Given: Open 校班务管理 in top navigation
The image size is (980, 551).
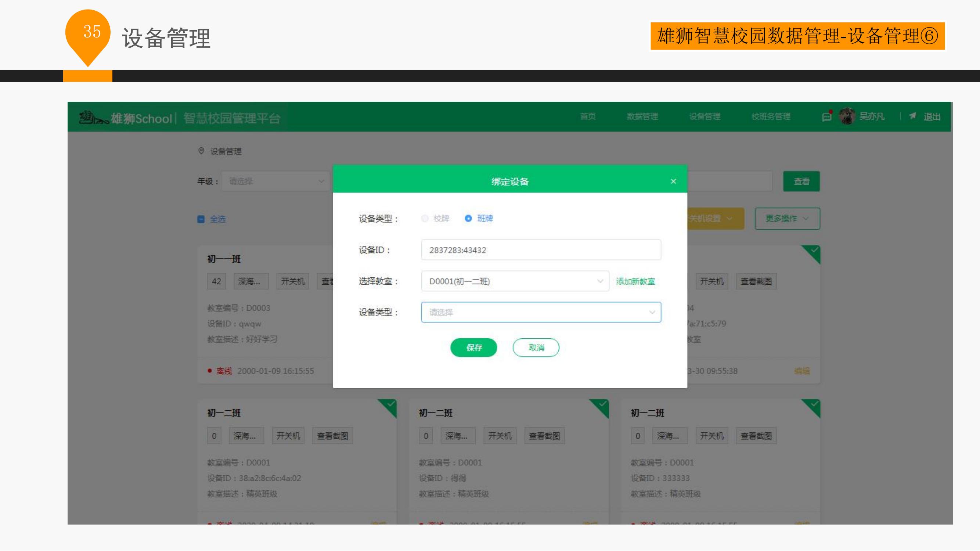Looking at the screenshot, I should click(771, 116).
